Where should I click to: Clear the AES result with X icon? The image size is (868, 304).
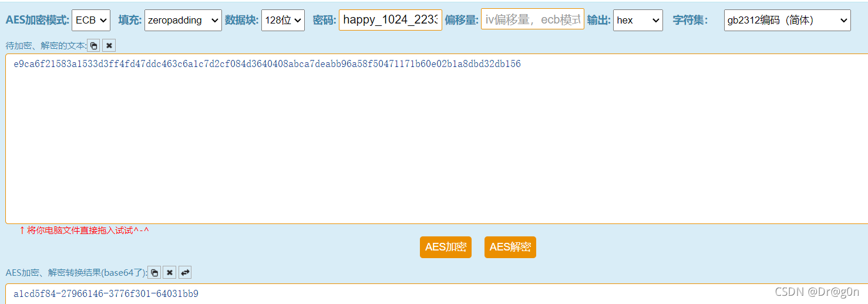169,272
